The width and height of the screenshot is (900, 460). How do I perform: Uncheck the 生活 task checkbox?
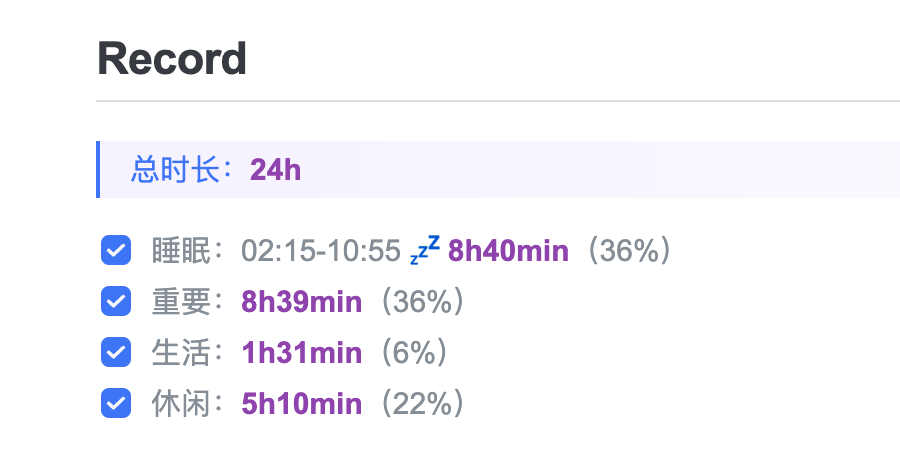(x=116, y=352)
